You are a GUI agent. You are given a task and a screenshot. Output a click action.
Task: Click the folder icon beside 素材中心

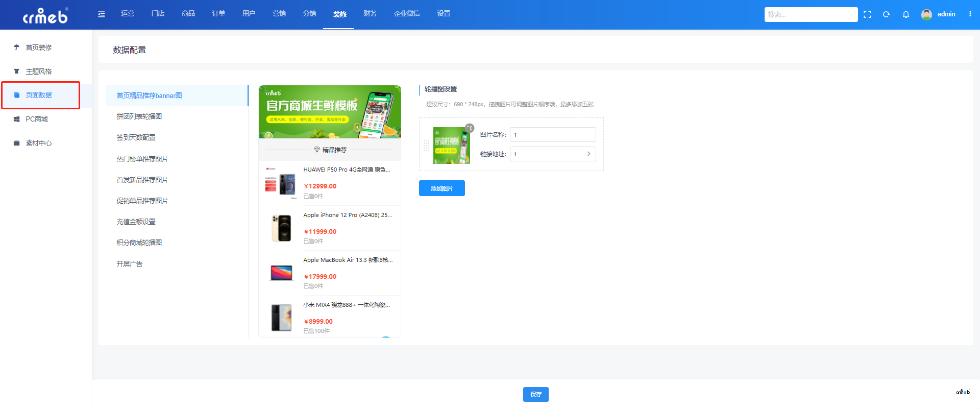click(x=16, y=143)
